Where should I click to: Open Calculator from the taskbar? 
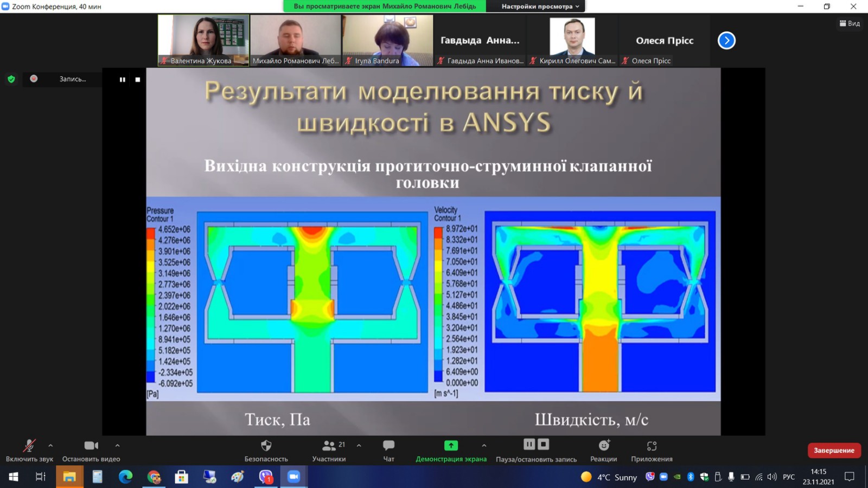[x=98, y=477]
